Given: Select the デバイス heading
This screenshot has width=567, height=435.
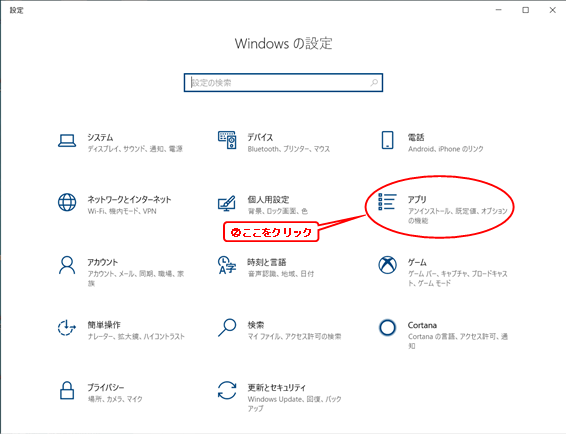Looking at the screenshot, I should [260, 137].
